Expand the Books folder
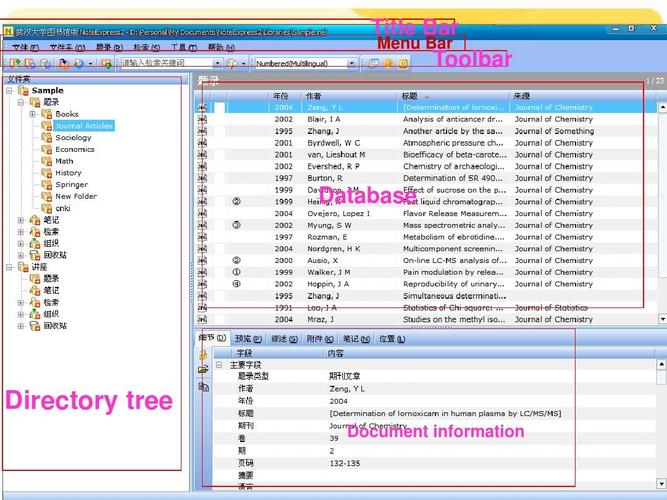 tap(32, 114)
